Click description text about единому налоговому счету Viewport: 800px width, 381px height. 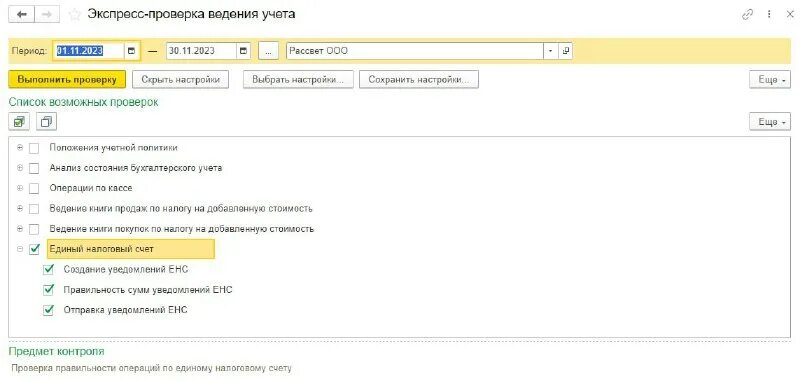pyautogui.click(x=152, y=368)
